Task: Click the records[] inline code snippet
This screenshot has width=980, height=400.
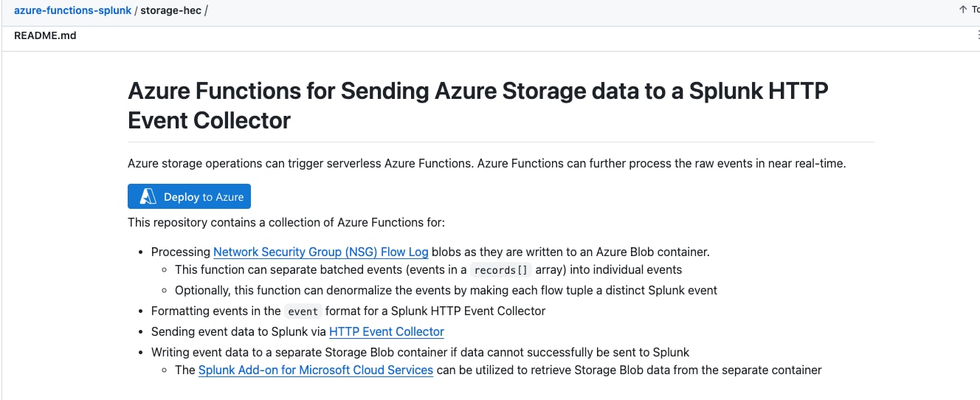Action: click(501, 270)
